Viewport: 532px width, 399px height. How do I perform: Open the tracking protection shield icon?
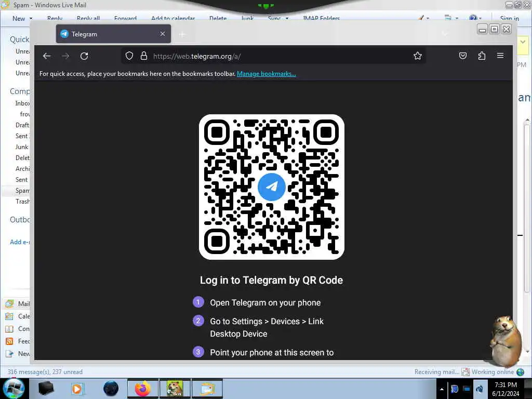(129, 56)
